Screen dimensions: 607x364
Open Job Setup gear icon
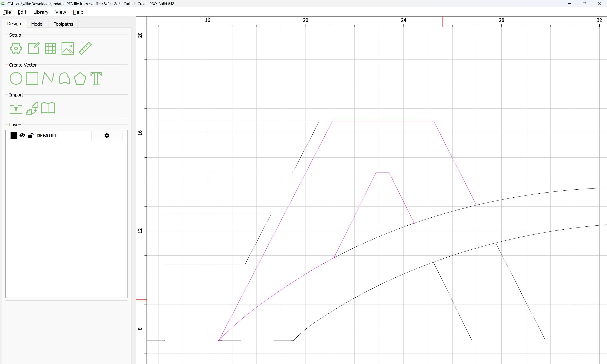[x=16, y=48]
